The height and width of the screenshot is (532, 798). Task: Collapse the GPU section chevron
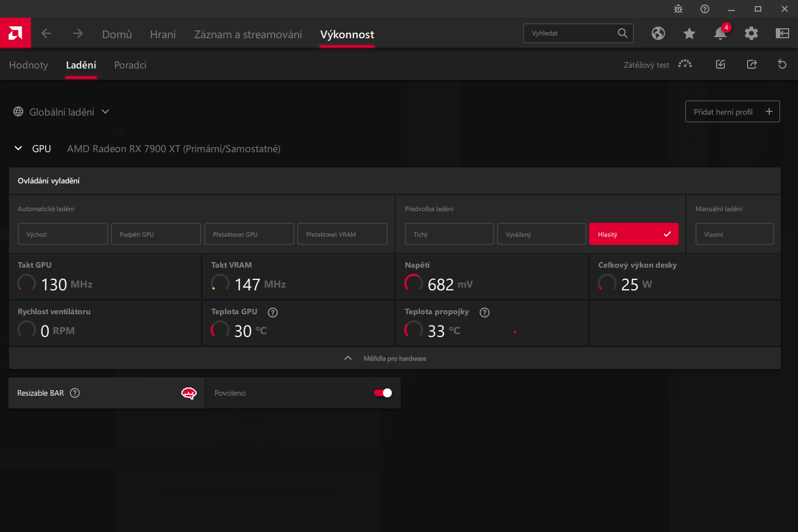[18, 148]
